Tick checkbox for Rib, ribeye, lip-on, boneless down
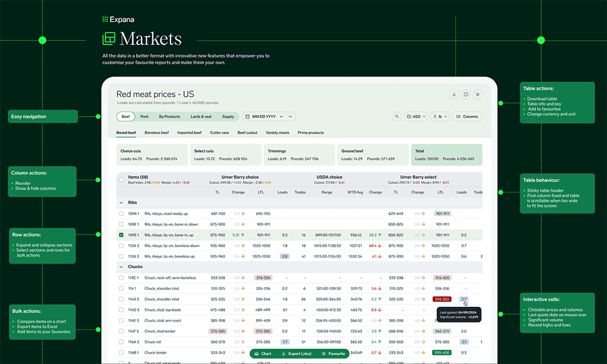607x364 pixels. point(121,246)
